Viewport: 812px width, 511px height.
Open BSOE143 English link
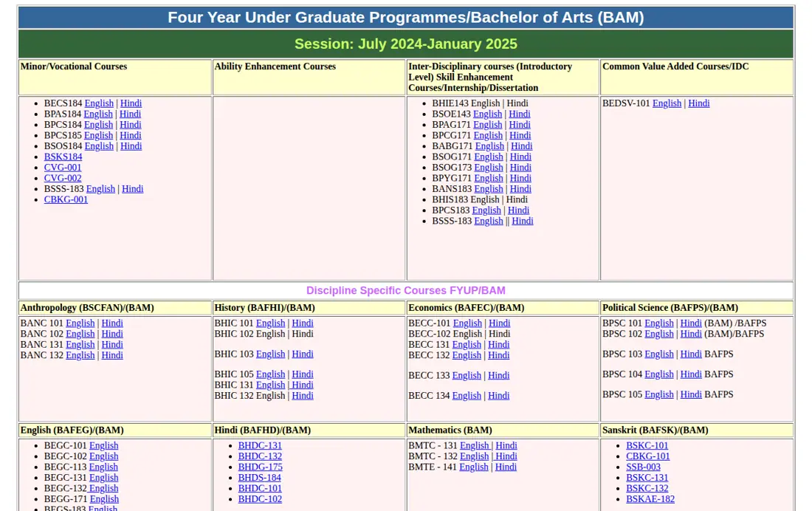[487, 114]
